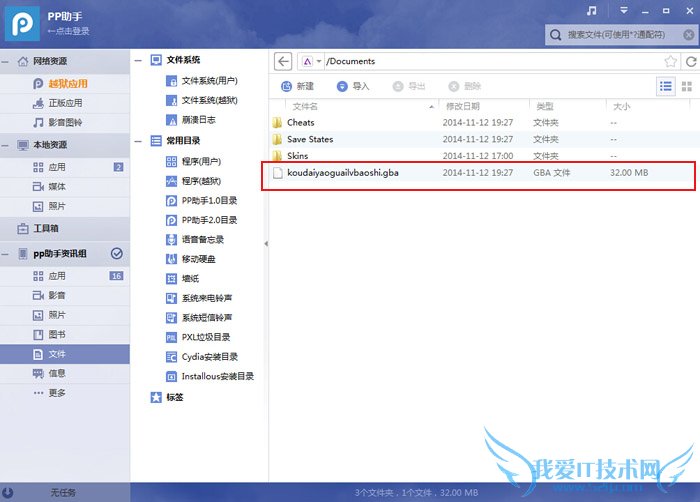Select 照片 under 本地资源
The height and width of the screenshot is (502, 700).
65,206
